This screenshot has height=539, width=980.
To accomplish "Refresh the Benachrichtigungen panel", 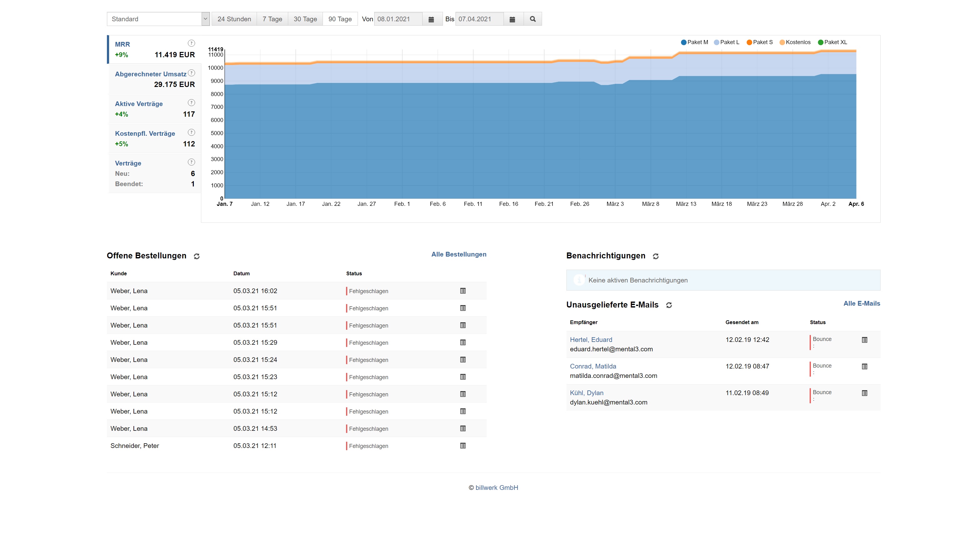I will pos(656,256).
